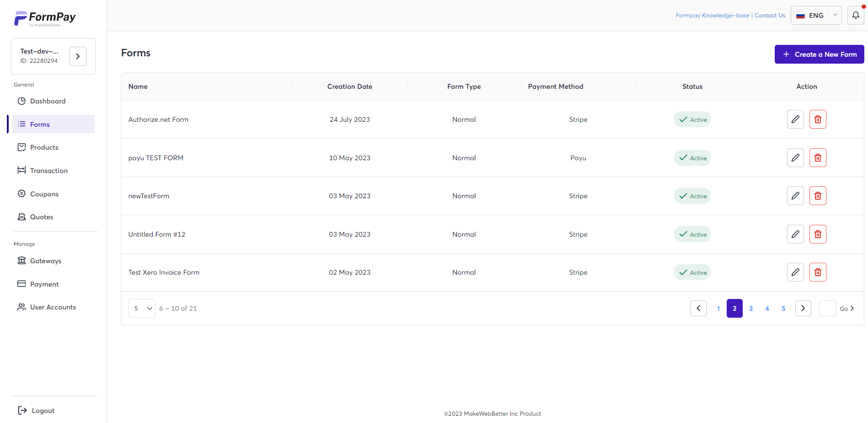
Task: Jump to page 1
Action: click(718, 309)
